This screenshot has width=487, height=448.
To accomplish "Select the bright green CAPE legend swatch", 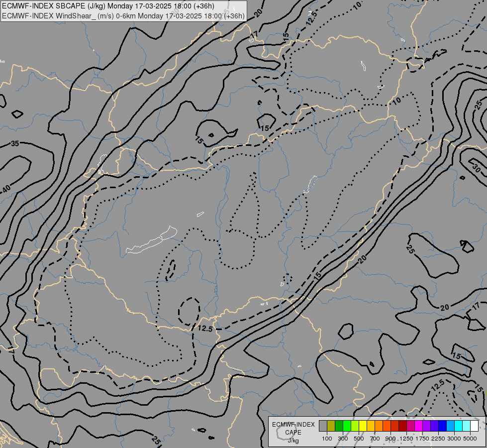I will click(x=347, y=426).
